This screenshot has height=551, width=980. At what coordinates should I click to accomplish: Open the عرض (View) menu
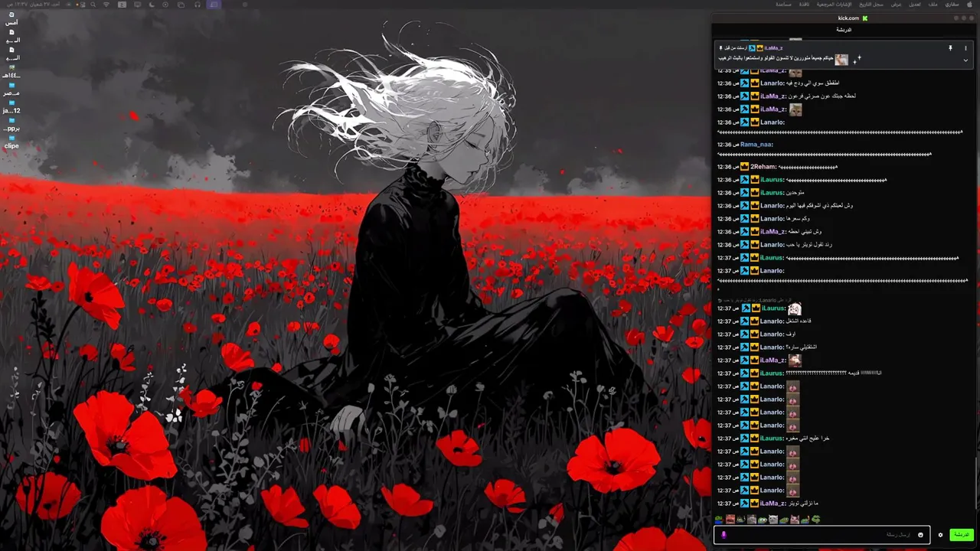pos(896,5)
